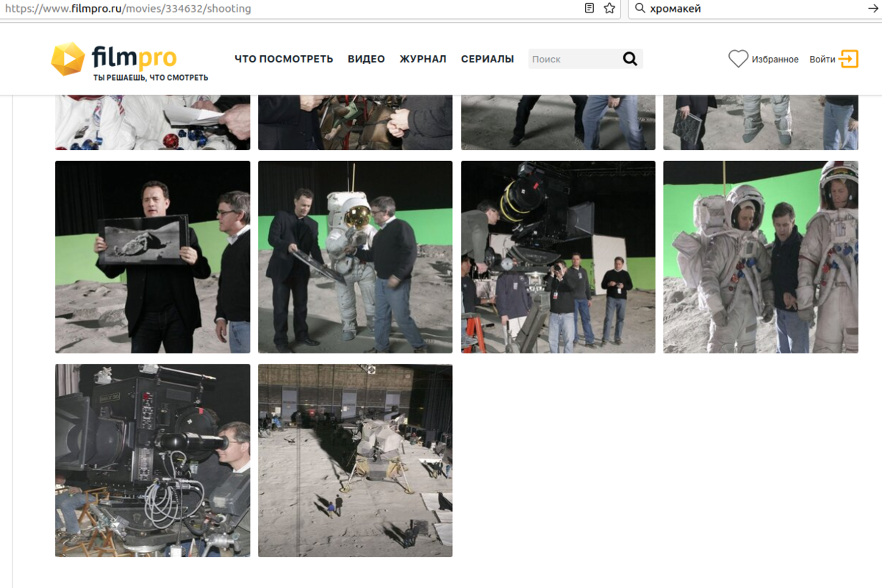The image size is (882, 588).
Task: Click the Войти login link
Action: click(x=822, y=60)
